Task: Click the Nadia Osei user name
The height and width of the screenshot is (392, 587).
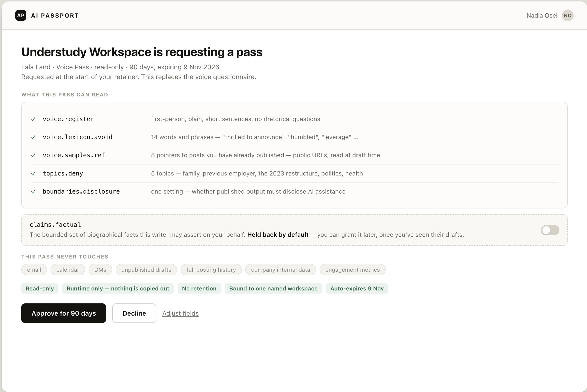Action: [542, 16]
